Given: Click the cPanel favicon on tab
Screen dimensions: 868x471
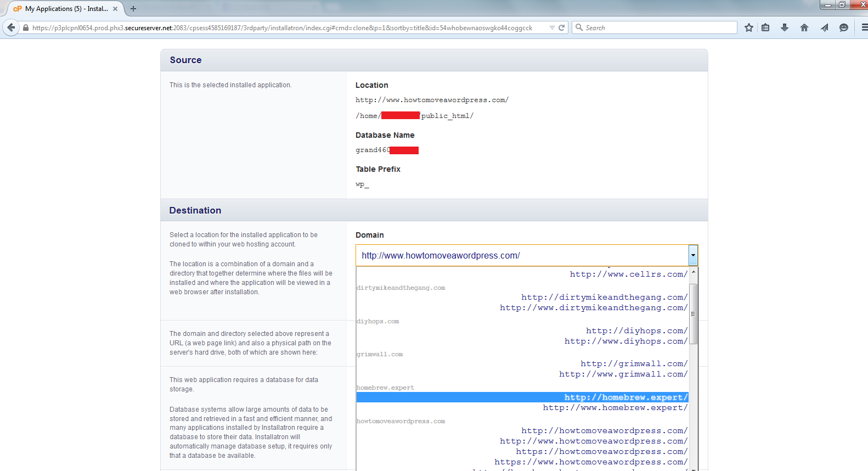Looking at the screenshot, I should coord(18,9).
